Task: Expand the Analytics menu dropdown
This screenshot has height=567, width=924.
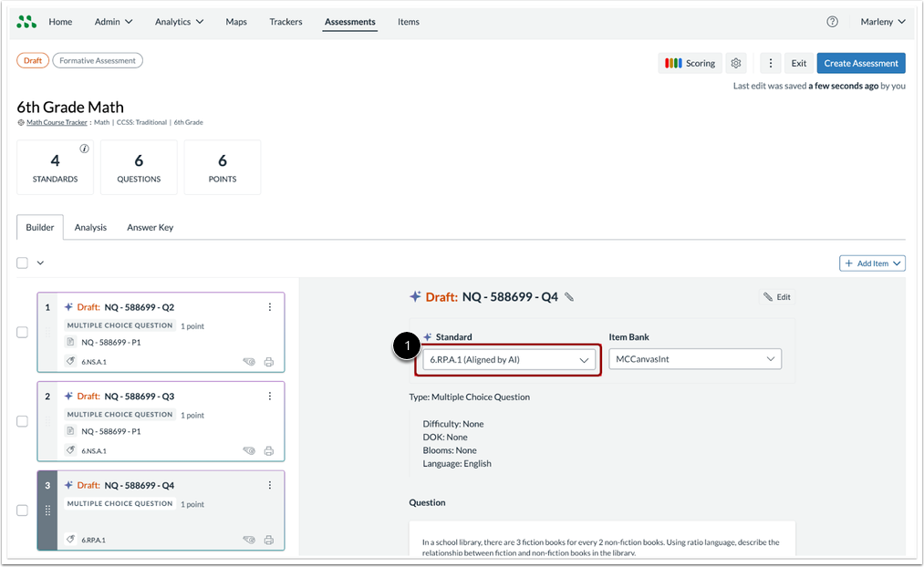Action: point(179,22)
